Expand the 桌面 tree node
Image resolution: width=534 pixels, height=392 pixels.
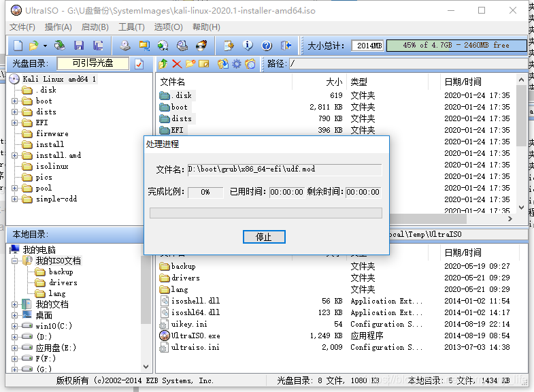(14, 315)
